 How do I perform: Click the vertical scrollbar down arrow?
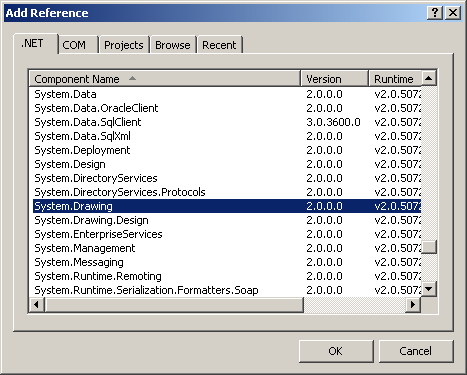click(429, 289)
